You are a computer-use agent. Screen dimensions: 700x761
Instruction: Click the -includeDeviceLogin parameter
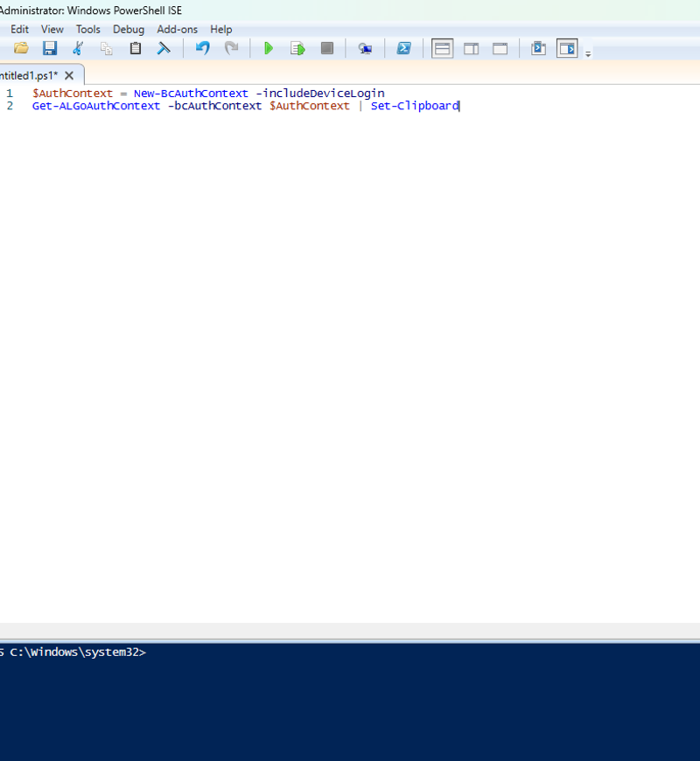click(320, 94)
